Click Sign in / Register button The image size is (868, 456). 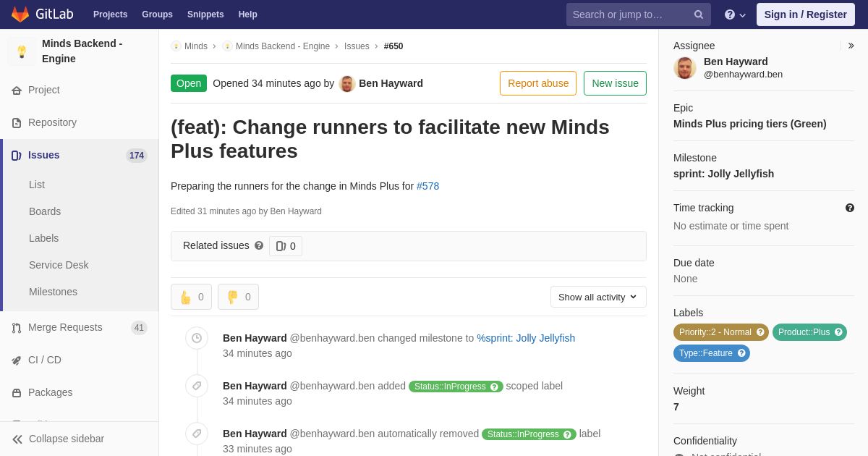805,14
